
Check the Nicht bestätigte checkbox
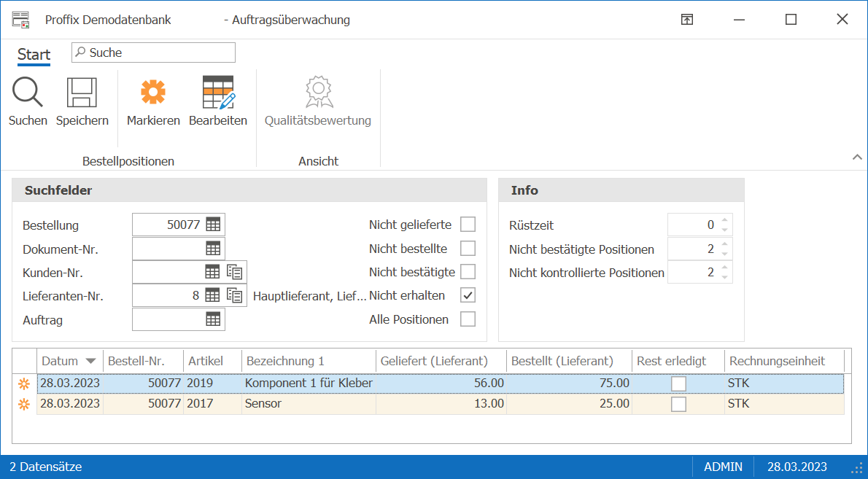pyautogui.click(x=468, y=272)
